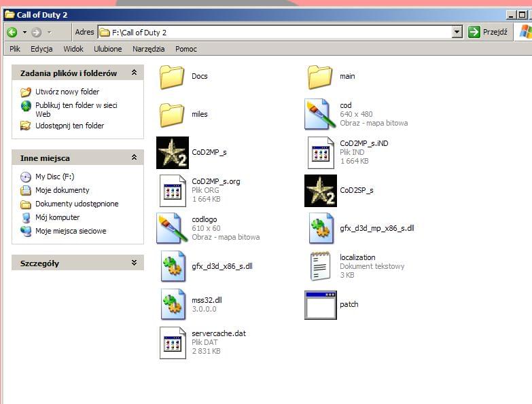Viewport: 532px width, 404px height.
Task: Open the address bar dropdown arrow
Action: [x=457, y=32]
